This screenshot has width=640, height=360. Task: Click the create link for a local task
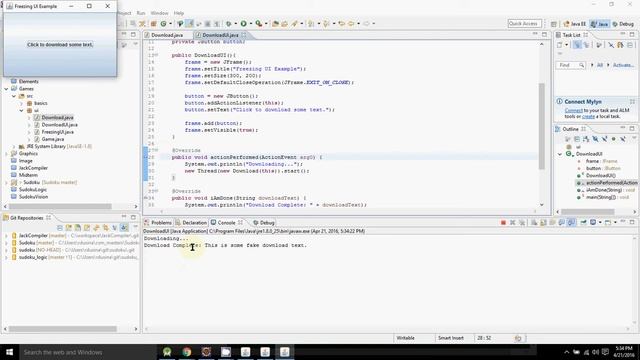click(588, 116)
